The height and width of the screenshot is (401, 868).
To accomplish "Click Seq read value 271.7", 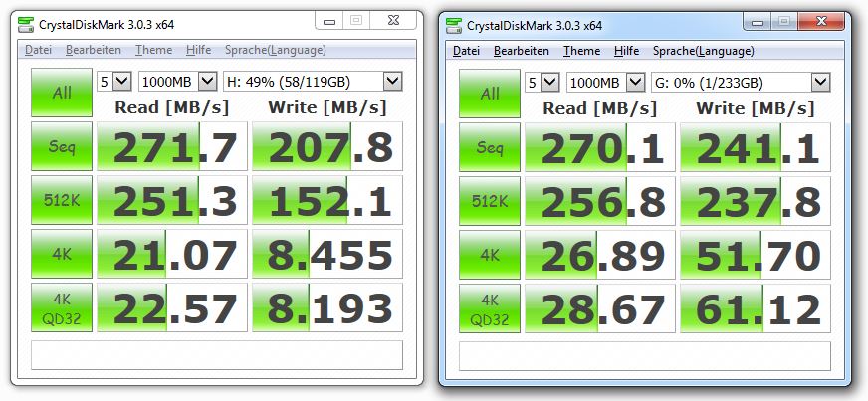I will coord(172,146).
